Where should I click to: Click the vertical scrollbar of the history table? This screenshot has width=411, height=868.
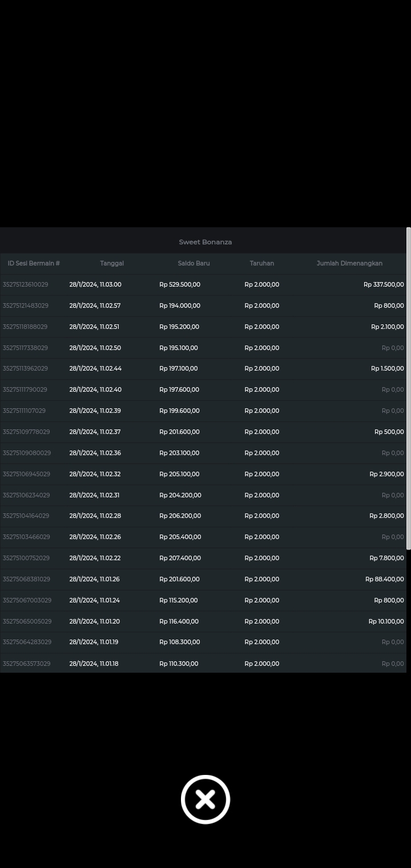click(408, 388)
